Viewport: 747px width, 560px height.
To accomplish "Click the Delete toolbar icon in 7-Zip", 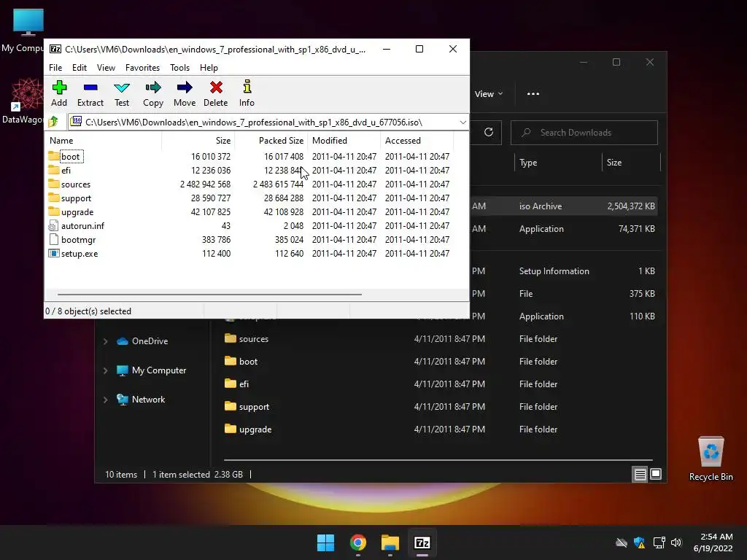I will point(216,93).
